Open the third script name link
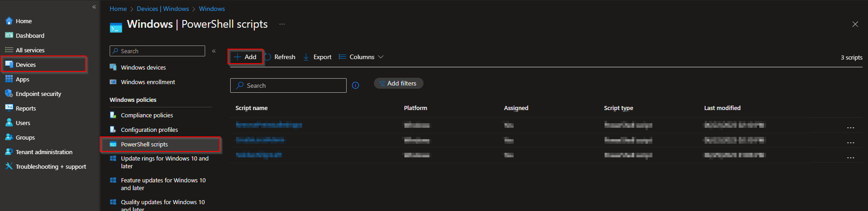The height and width of the screenshot is (211, 868). tap(258, 155)
